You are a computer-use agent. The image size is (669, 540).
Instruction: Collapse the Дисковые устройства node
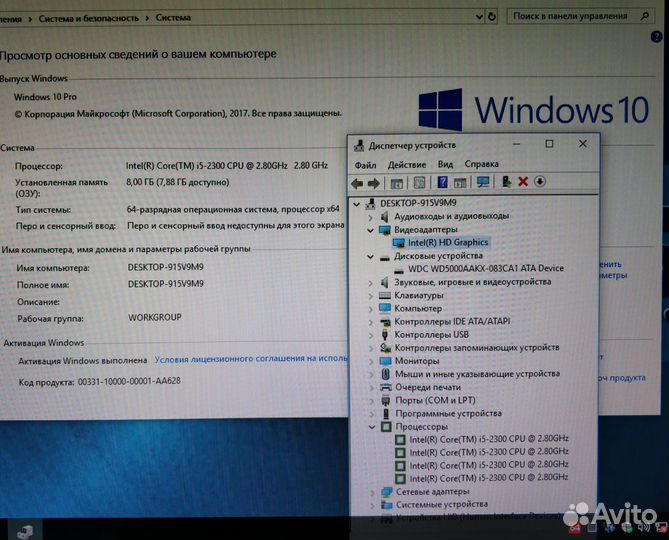pyautogui.click(x=370, y=257)
